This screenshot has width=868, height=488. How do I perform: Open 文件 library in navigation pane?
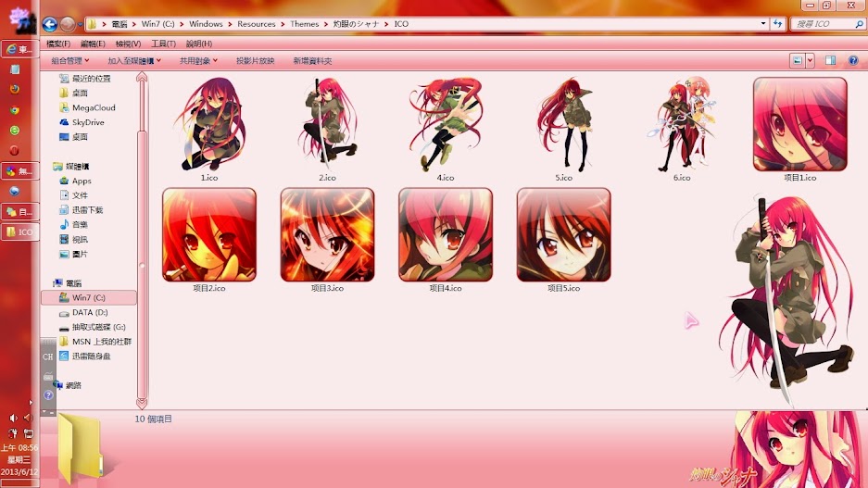click(73, 195)
